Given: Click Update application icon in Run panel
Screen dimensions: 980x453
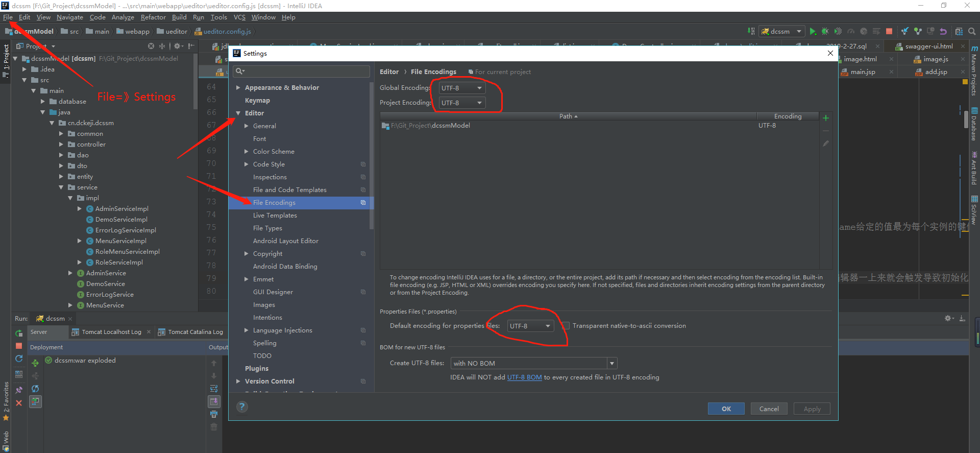Looking at the screenshot, I should [x=19, y=359].
